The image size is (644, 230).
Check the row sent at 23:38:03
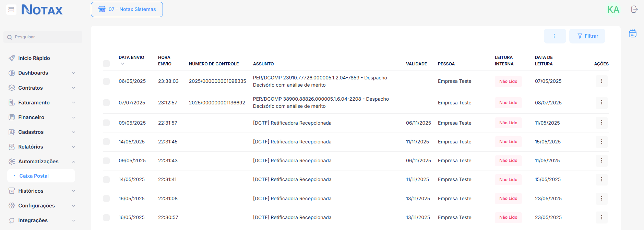tap(106, 81)
